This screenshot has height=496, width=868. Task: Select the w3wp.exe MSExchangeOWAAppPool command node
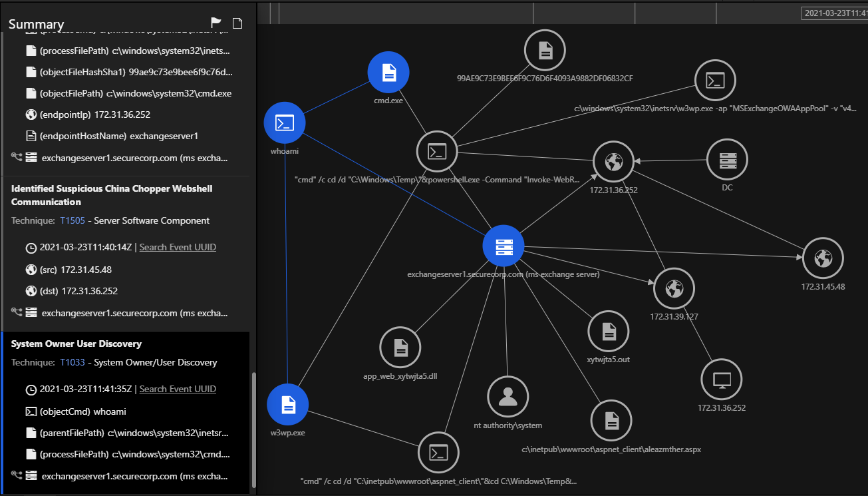click(715, 81)
